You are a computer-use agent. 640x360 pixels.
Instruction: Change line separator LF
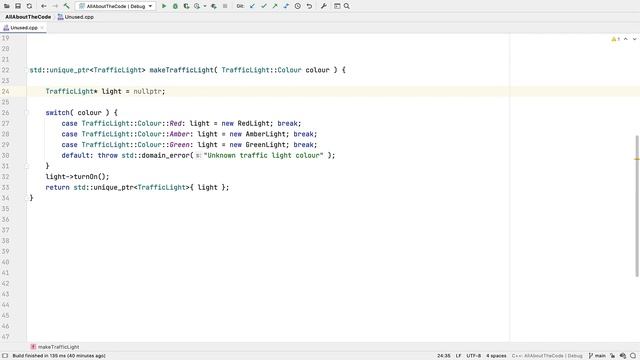pos(458,356)
